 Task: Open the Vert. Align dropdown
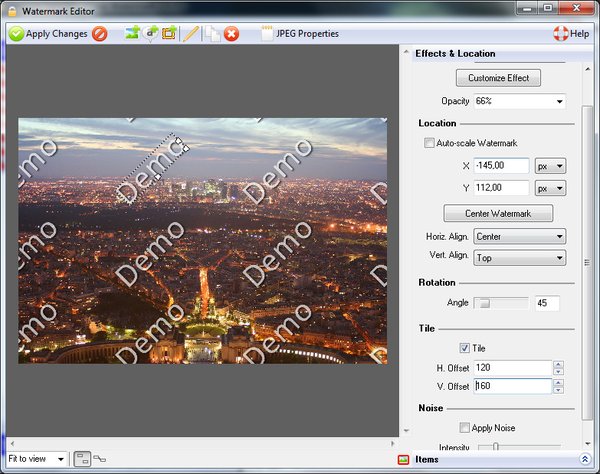[520, 258]
